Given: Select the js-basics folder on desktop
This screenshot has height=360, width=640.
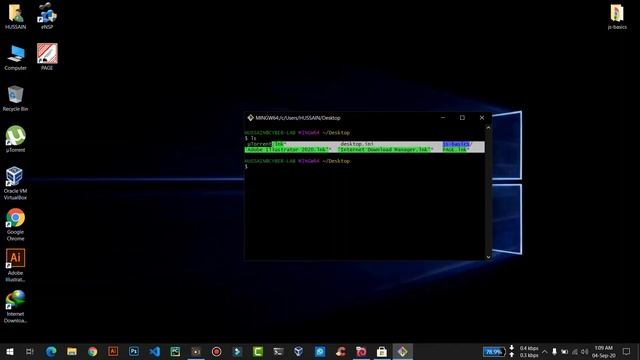Looking at the screenshot, I should [x=617, y=16].
